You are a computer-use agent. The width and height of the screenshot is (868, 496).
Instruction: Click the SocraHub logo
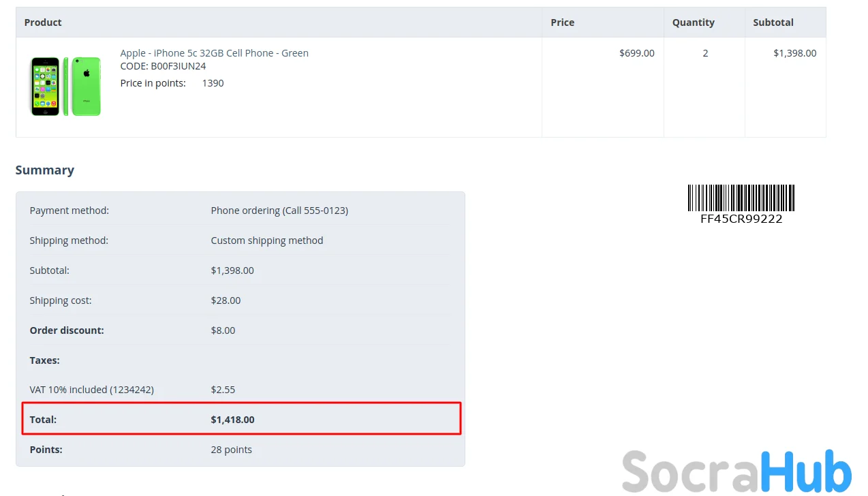(x=737, y=471)
